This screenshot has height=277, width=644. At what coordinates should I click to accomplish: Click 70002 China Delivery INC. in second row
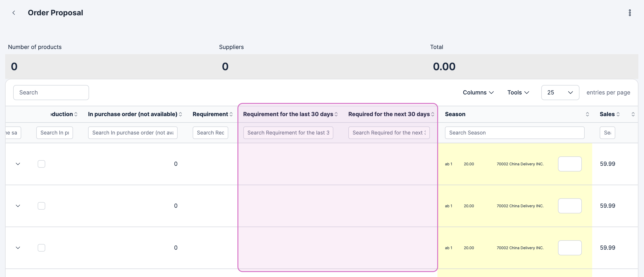[520, 206]
